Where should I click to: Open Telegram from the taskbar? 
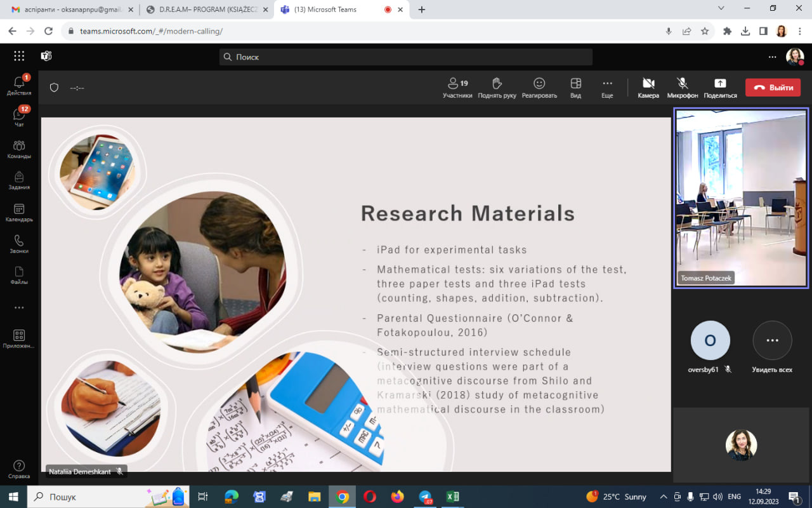pos(425,497)
